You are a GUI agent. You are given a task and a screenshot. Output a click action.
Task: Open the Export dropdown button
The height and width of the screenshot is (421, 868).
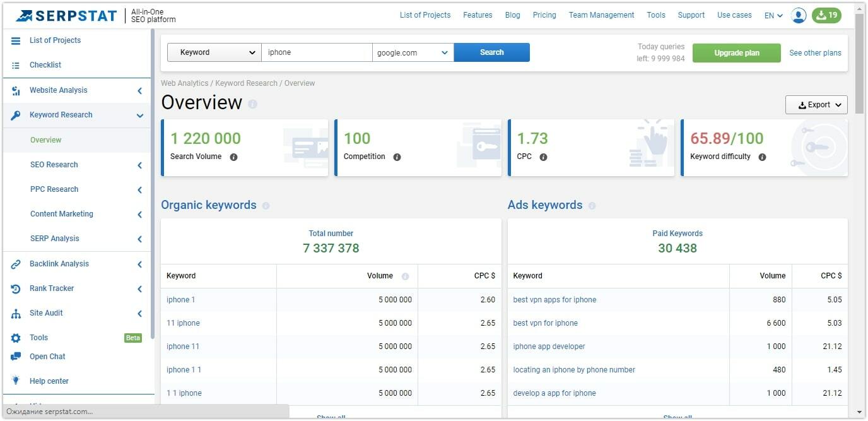(816, 105)
